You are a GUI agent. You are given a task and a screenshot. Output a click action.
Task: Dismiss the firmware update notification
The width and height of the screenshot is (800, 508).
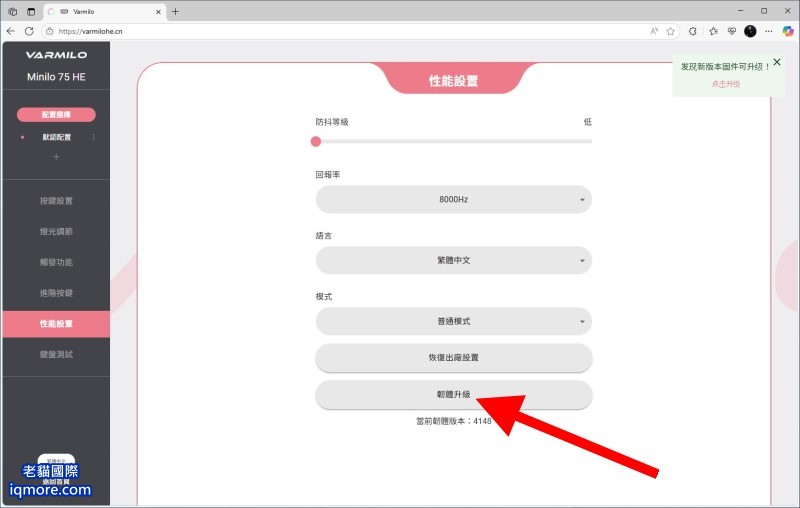click(777, 62)
